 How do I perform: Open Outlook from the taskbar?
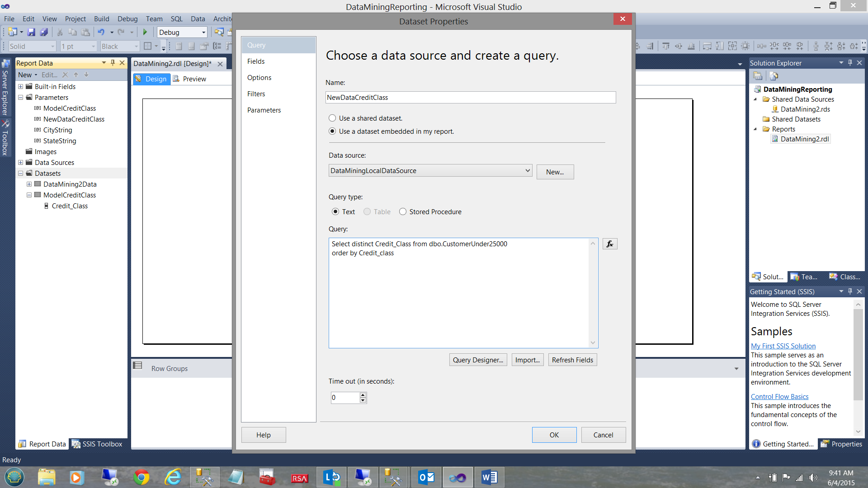coord(426,477)
